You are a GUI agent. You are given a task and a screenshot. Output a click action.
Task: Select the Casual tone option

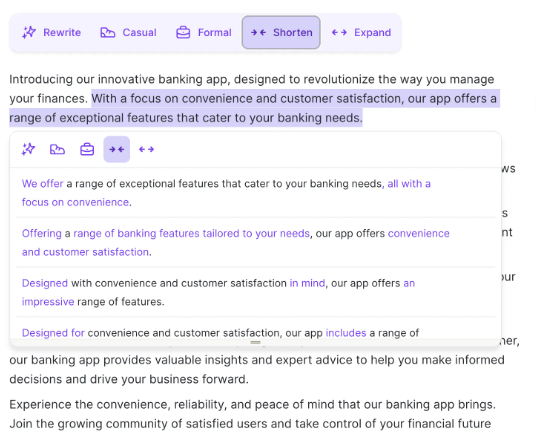pyautogui.click(x=128, y=32)
